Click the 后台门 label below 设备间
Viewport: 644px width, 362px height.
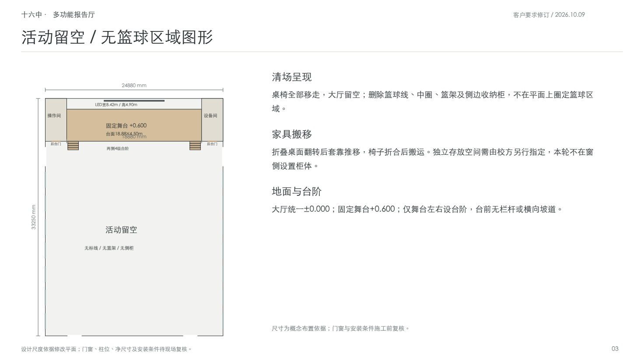point(212,144)
